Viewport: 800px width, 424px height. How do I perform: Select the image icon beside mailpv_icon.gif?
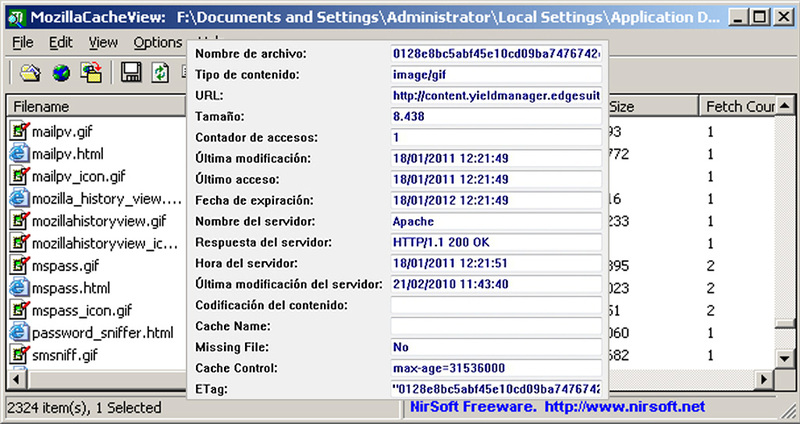pos(19,176)
